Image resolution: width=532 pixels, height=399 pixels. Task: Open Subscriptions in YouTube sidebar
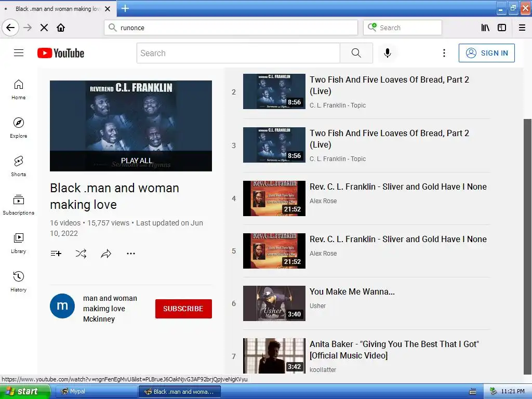coord(19,205)
